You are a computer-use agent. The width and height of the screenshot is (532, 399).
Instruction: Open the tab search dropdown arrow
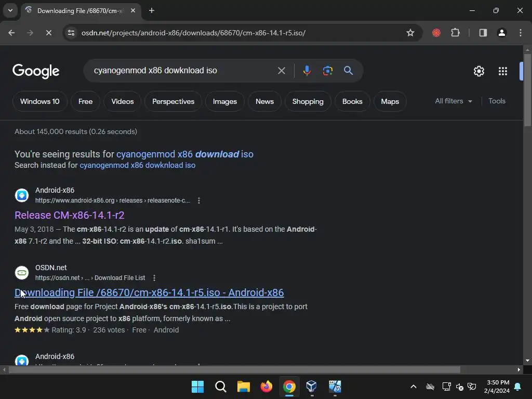(10, 10)
